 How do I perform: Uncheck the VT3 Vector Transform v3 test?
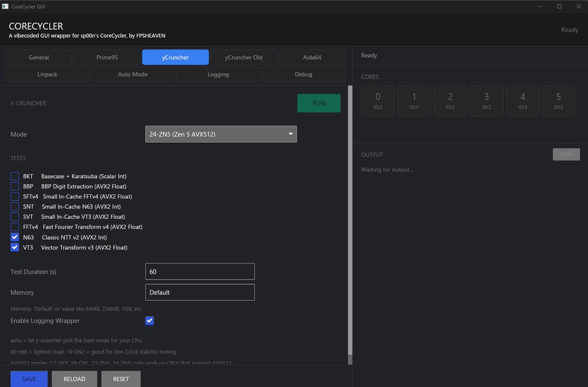click(x=15, y=247)
